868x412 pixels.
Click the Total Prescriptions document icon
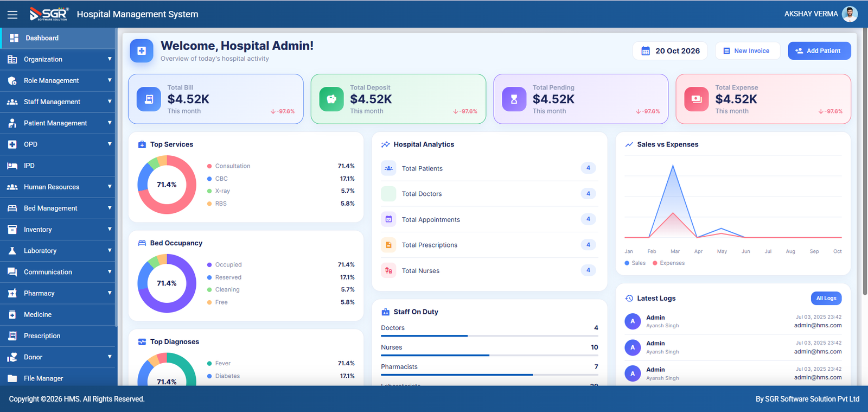[388, 245]
